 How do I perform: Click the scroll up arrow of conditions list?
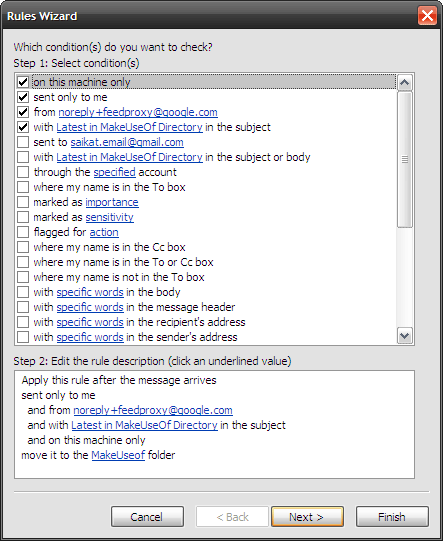[404, 82]
